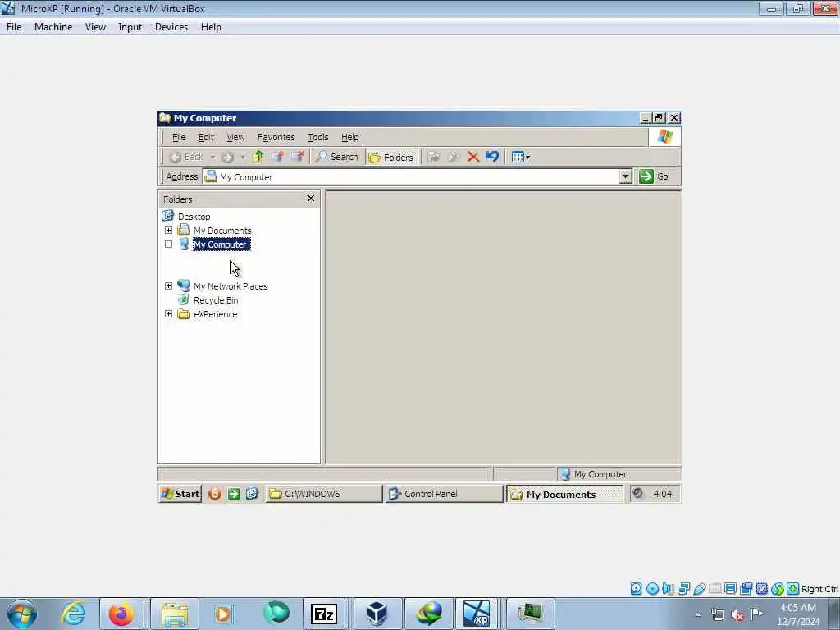Click the Forward arrow toolbar icon
Screen dimensions: 840x630
coord(228,157)
